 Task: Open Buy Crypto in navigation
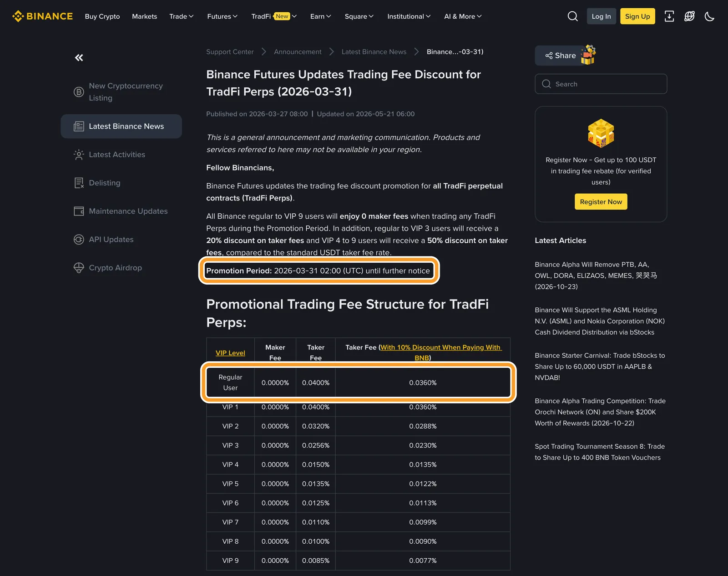click(x=102, y=16)
